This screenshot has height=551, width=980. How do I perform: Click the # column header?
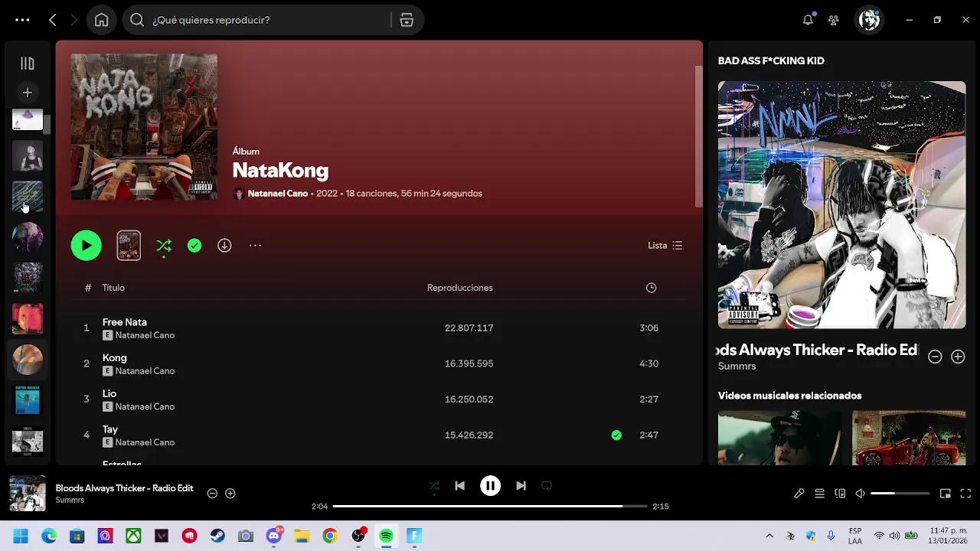click(87, 288)
